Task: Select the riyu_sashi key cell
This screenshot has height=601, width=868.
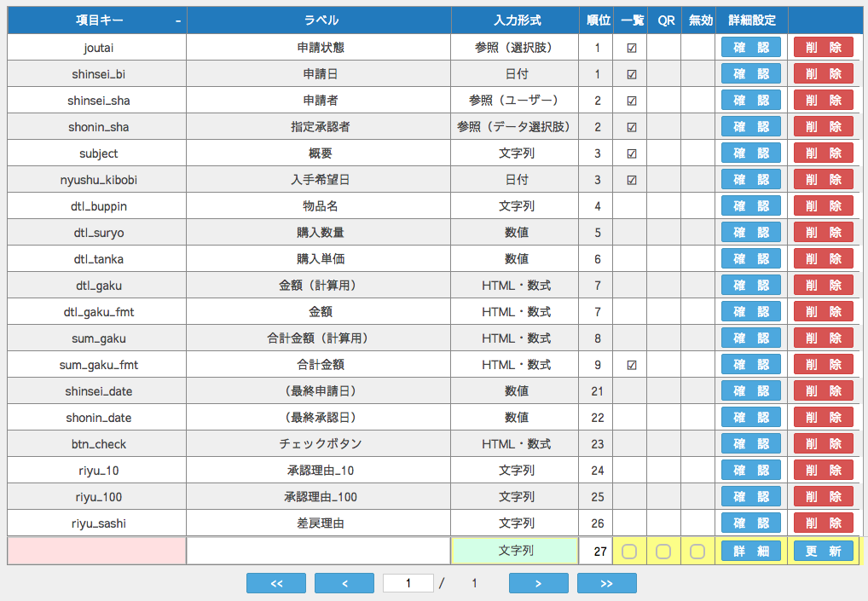Action: coord(97,523)
